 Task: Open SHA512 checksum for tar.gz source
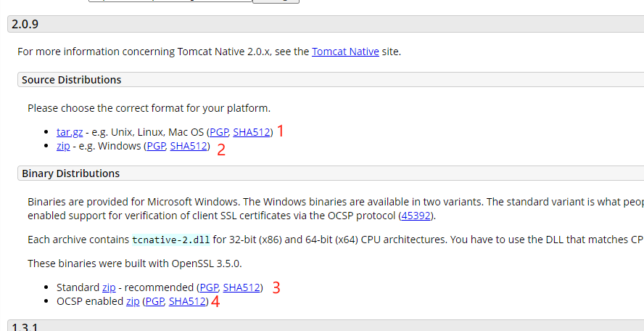point(252,132)
